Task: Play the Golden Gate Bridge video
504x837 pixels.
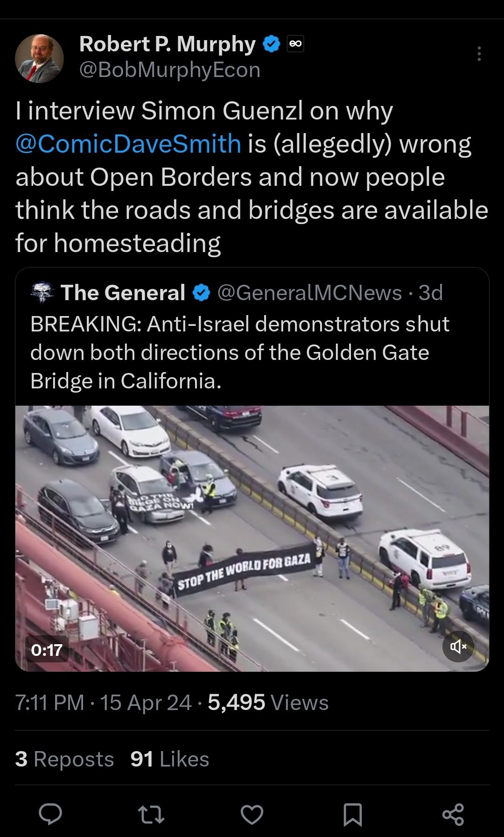Action: pos(252,538)
